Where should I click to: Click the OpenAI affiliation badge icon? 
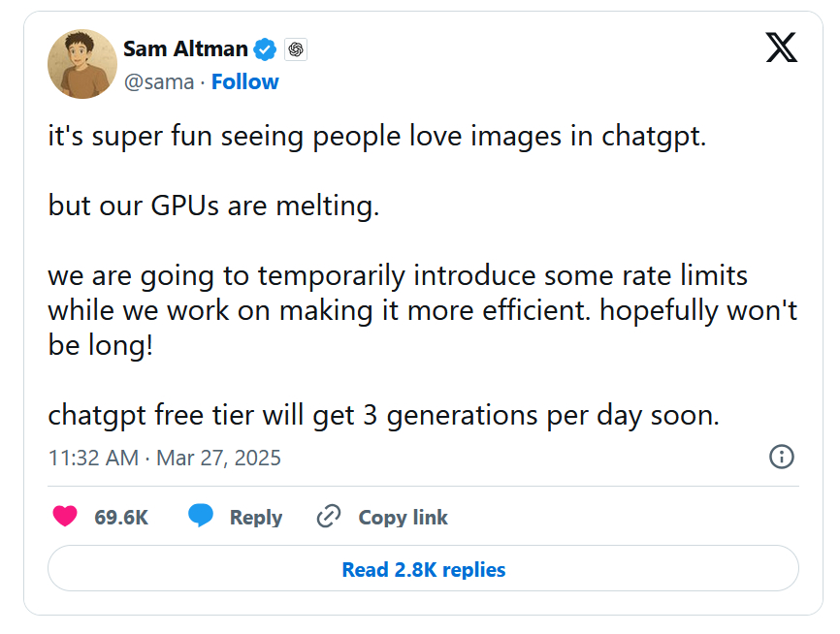tap(296, 49)
